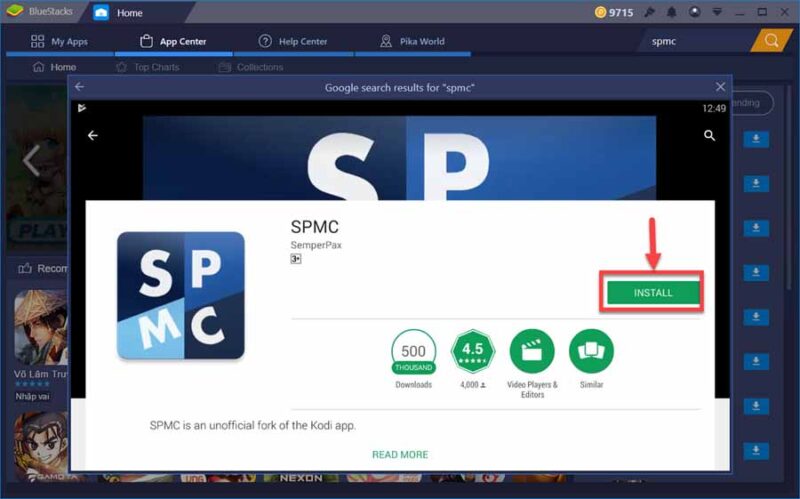Click the SPMC banner image
This screenshot has height=499, width=800.
[399, 158]
